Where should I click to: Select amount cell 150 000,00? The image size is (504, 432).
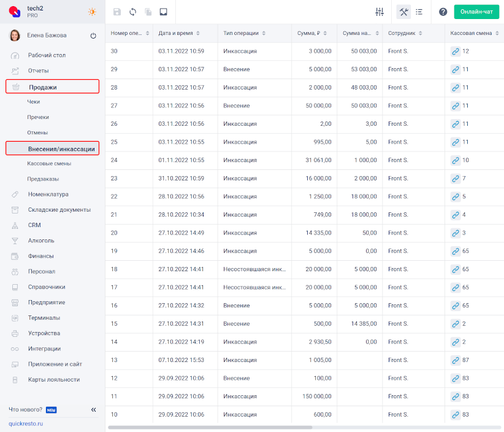315,396
